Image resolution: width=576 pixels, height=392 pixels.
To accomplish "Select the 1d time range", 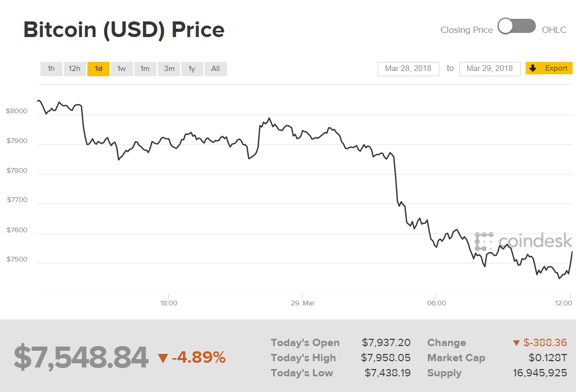I will point(98,69).
